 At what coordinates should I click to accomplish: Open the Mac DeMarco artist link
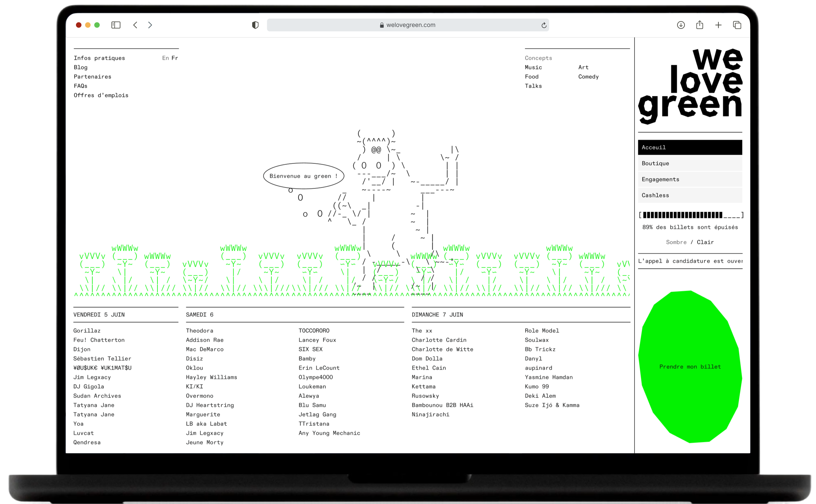(205, 349)
